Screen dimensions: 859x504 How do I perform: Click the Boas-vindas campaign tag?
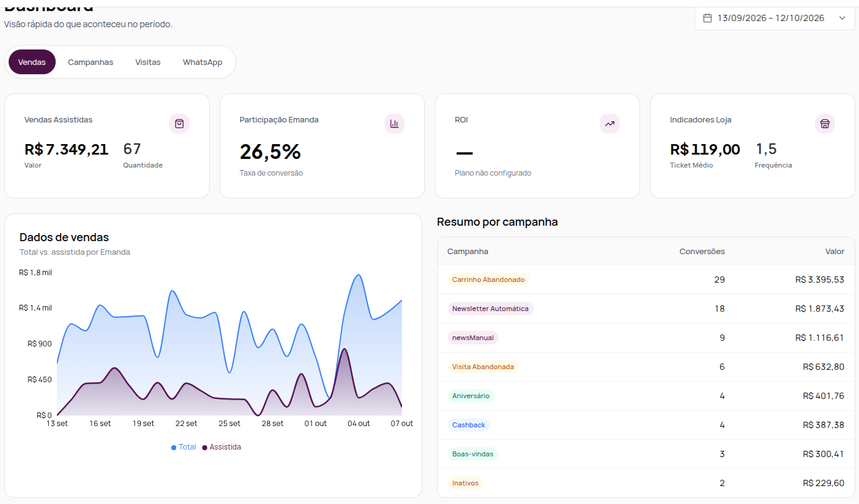[473, 454]
